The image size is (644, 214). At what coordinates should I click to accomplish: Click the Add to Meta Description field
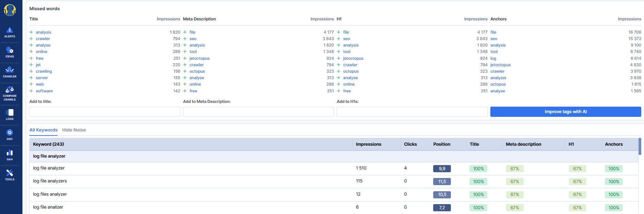click(258, 112)
